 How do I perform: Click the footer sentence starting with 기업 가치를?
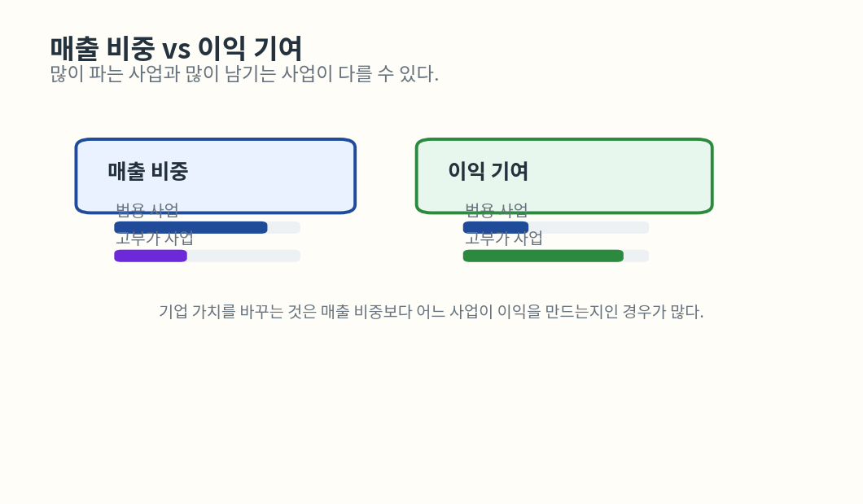[x=431, y=312]
